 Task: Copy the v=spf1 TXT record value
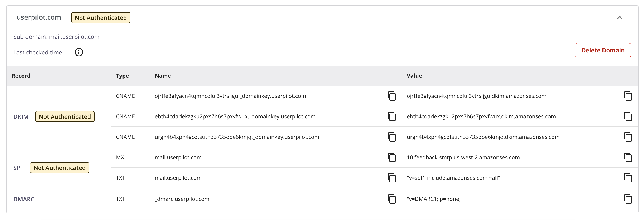click(628, 178)
